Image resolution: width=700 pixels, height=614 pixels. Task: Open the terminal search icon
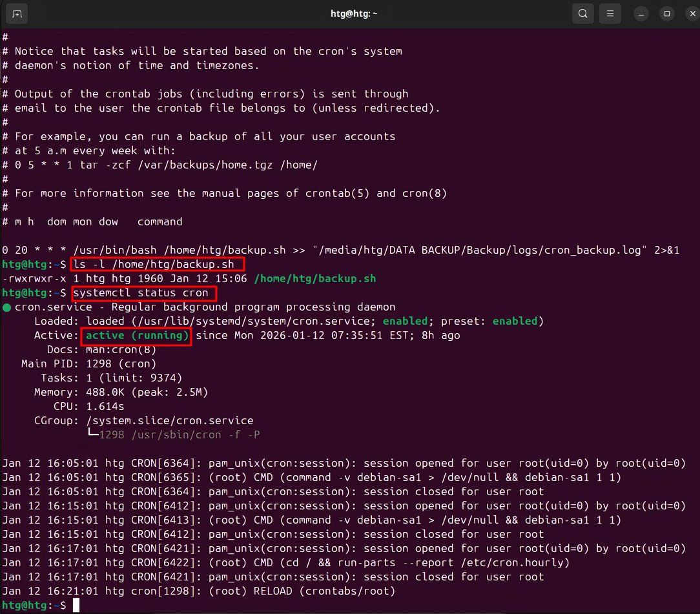pos(582,14)
